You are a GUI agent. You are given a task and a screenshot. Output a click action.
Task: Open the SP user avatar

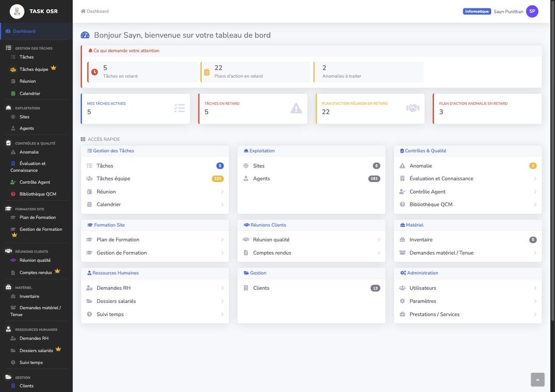[532, 11]
